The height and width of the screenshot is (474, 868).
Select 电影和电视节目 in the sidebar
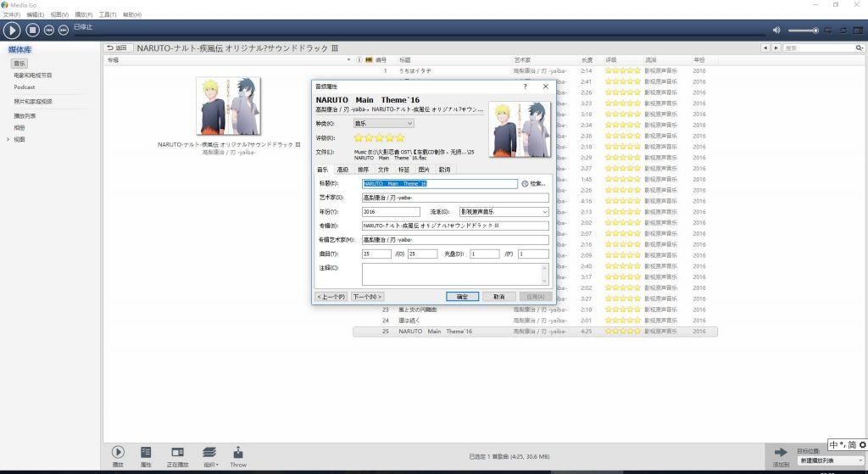pyautogui.click(x=33, y=75)
